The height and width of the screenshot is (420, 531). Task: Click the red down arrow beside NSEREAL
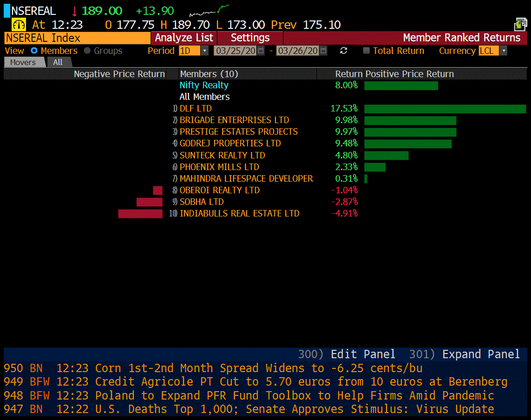(74, 12)
